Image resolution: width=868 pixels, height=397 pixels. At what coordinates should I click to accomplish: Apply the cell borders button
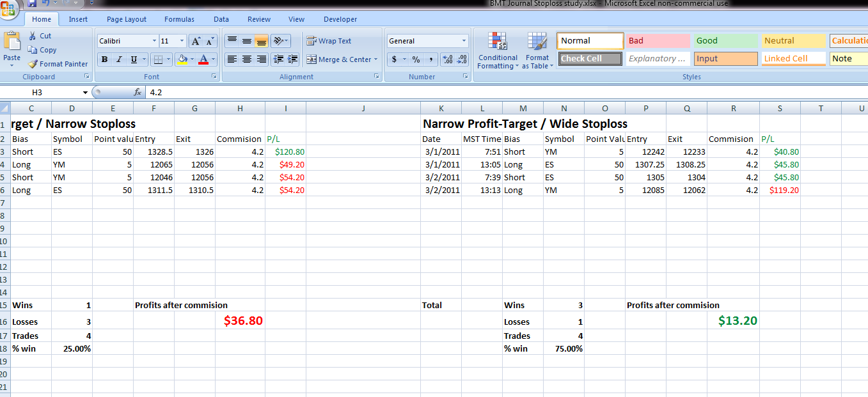coord(157,59)
